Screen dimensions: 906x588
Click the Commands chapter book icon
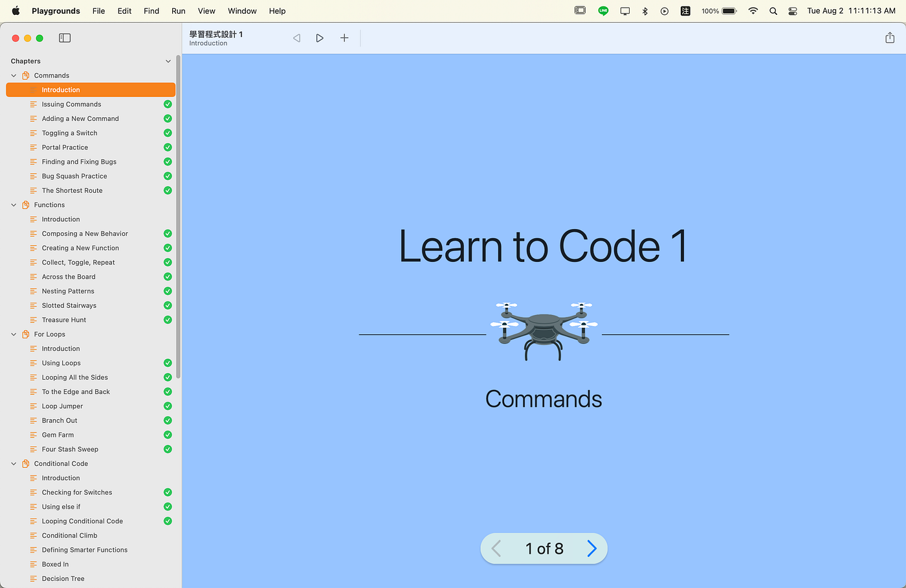tap(26, 75)
